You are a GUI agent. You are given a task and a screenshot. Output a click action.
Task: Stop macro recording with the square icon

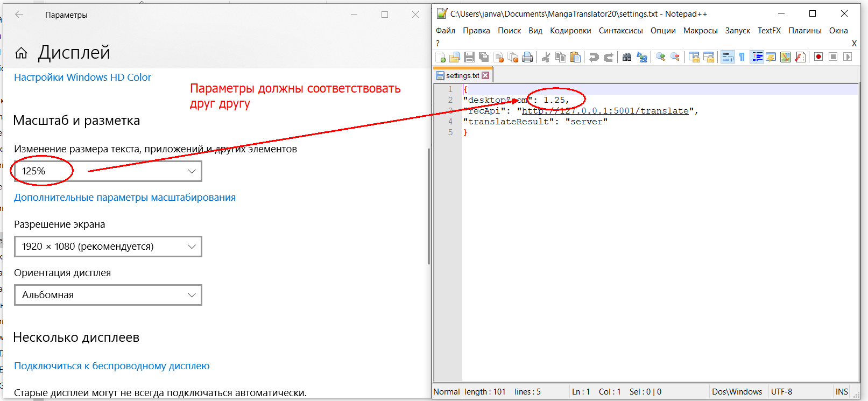833,57
